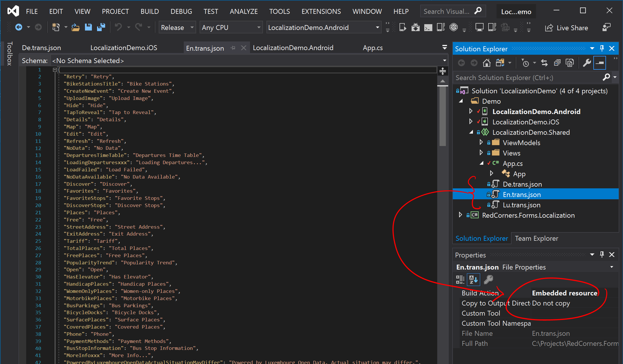
Task: Click the Copy to Output Directory value
Action: [x=551, y=303]
